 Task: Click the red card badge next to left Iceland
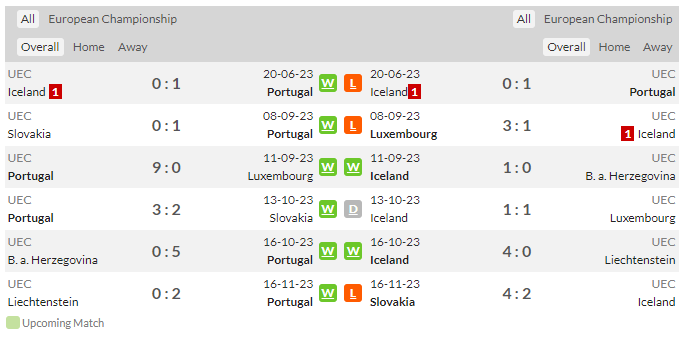point(55,92)
